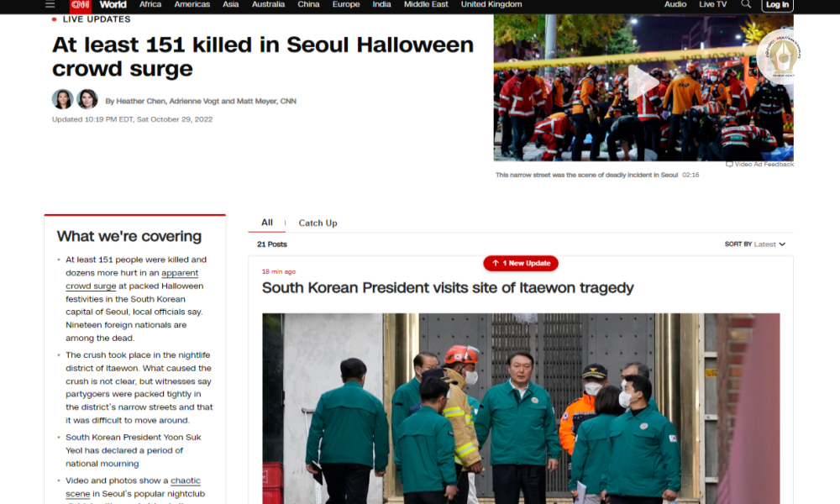Screen dimensions: 840x504
Task: Click Heather Chen's author avatar
Action: point(63,100)
